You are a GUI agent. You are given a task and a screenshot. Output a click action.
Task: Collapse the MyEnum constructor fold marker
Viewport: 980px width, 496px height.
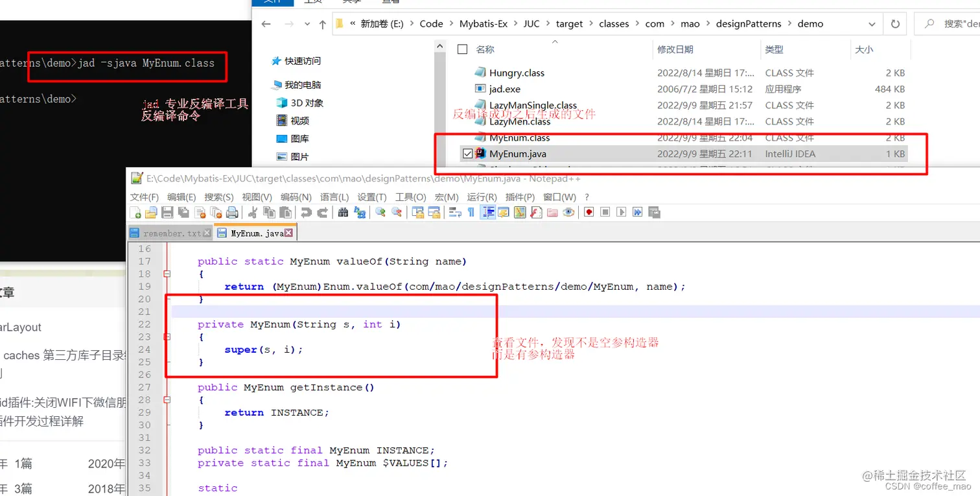tap(167, 337)
